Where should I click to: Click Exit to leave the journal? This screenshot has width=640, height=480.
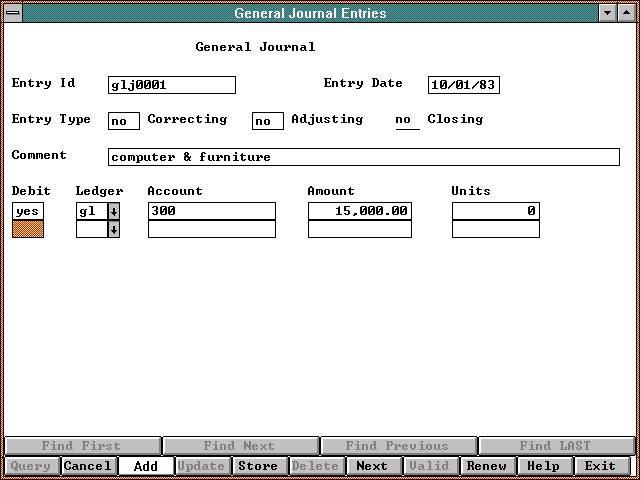(601, 466)
